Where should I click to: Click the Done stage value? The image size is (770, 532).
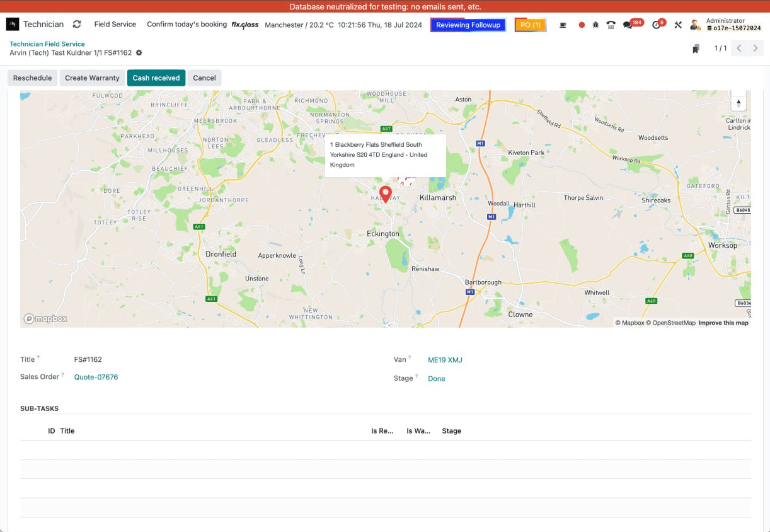click(437, 379)
